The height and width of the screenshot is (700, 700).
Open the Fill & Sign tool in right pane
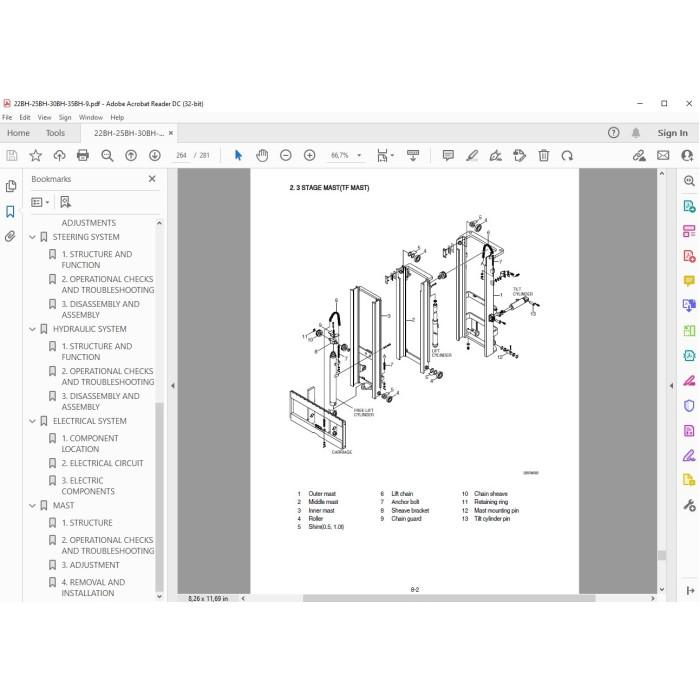tap(689, 456)
